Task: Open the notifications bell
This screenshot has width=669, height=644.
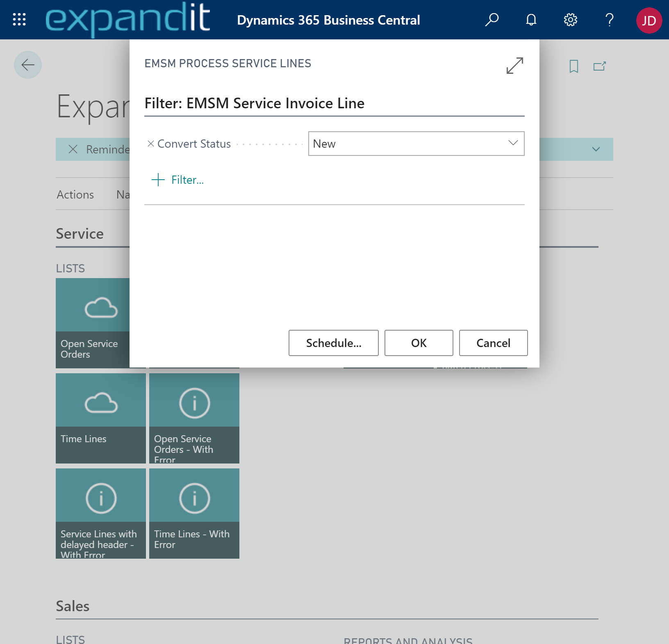Action: coord(531,20)
